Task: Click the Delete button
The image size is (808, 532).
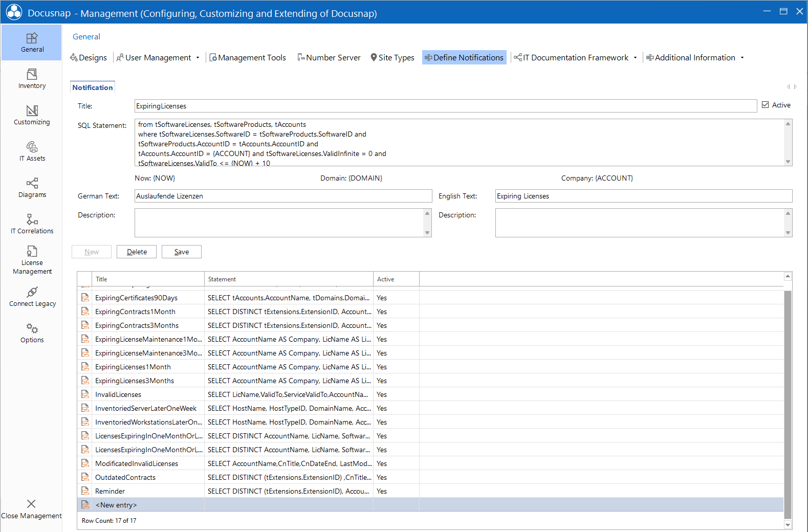Action: point(137,252)
